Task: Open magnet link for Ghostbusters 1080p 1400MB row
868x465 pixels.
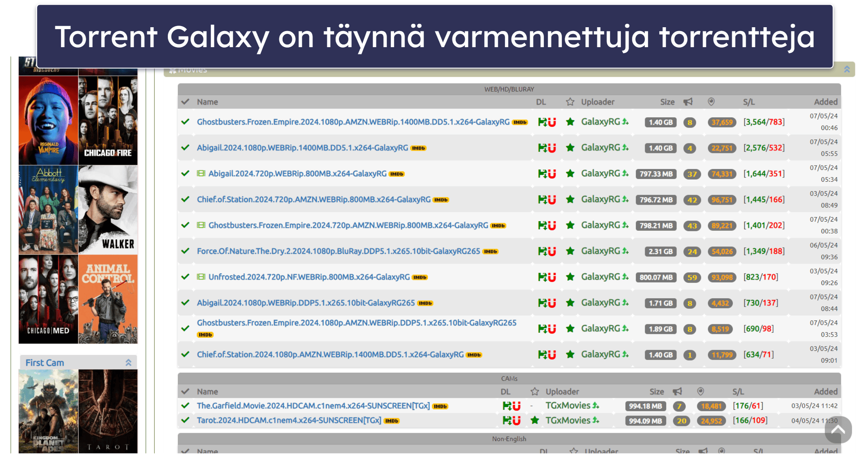Action: [552, 122]
